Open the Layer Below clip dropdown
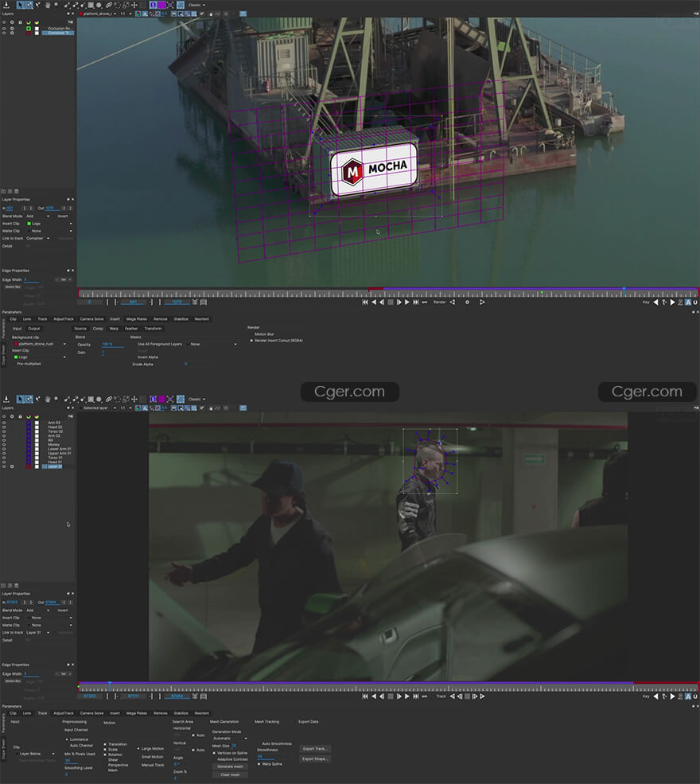The width and height of the screenshot is (700, 784). (37, 754)
